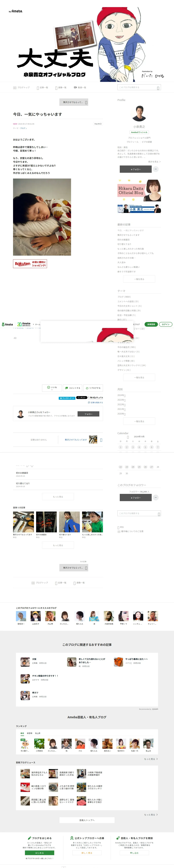Screen dimensions: 174x868
Task: Click the 記事を報告する link
Action: [x=95, y=402]
